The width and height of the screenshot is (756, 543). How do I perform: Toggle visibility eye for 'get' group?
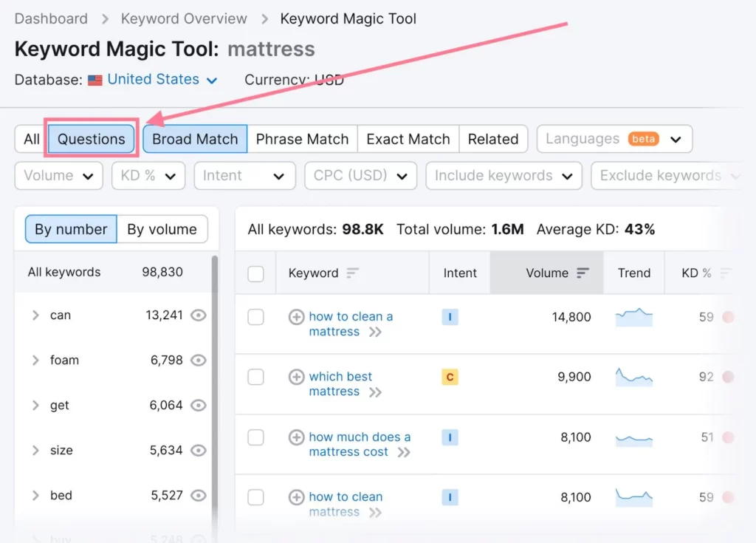pos(198,405)
